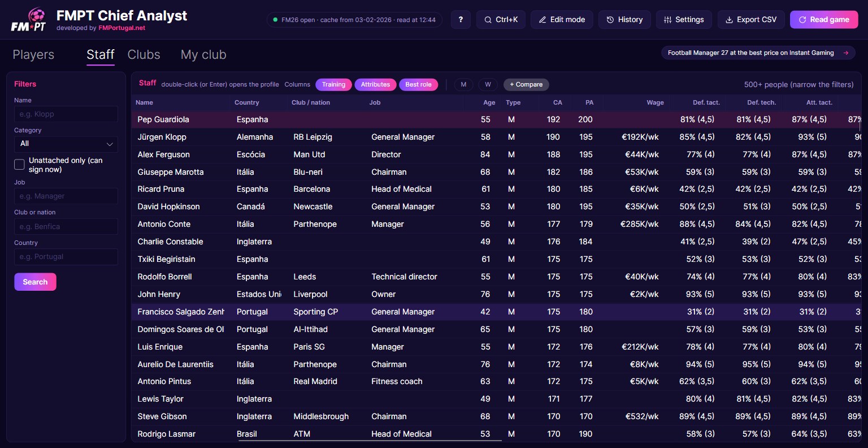Viewport: 868px width, 448px height.
Task: Select Luis Enrique in the table
Action: click(x=160, y=347)
